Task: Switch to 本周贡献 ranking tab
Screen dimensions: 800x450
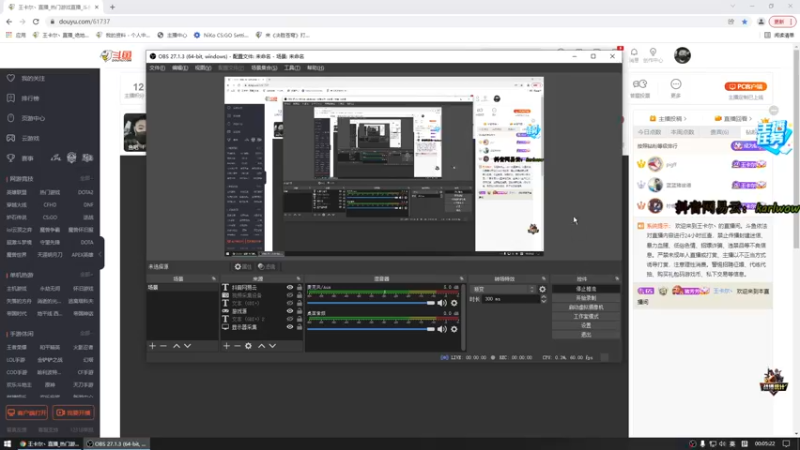Action: pos(682,132)
